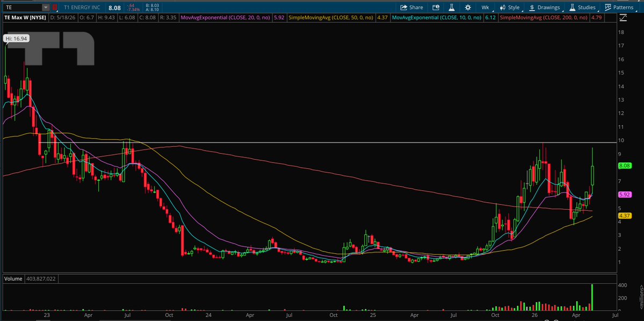Open the Studies menu
Viewport: 644px width, 321px height.
pos(582,8)
